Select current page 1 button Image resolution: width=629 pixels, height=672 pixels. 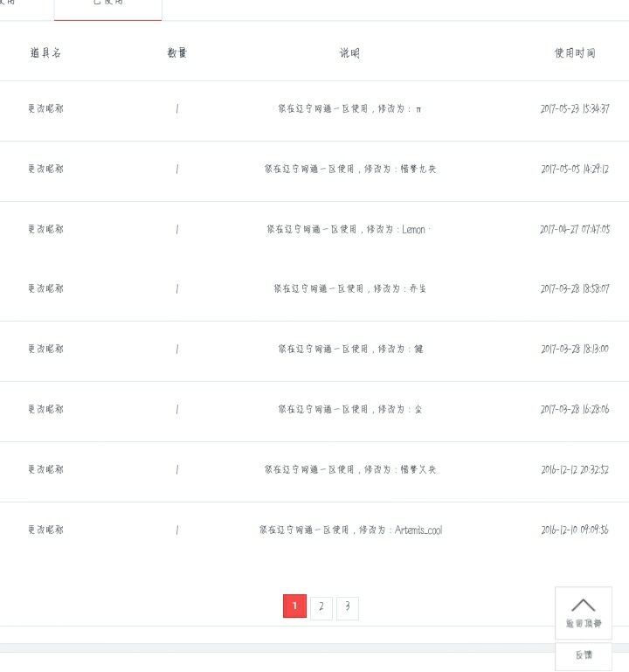294,606
